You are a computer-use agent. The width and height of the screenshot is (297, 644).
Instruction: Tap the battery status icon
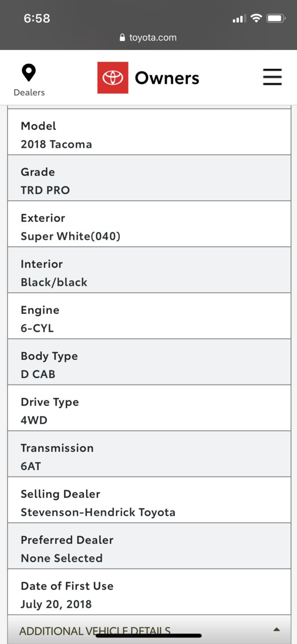[276, 19]
